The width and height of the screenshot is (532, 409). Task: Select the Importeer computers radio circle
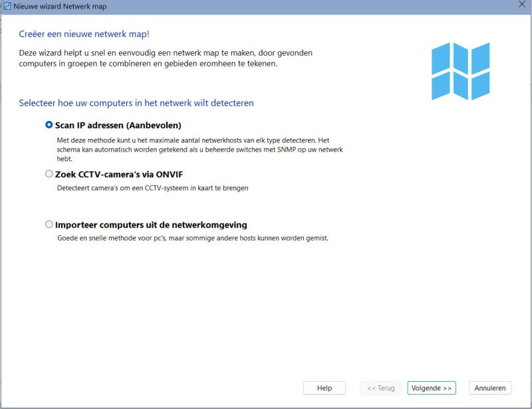point(49,225)
